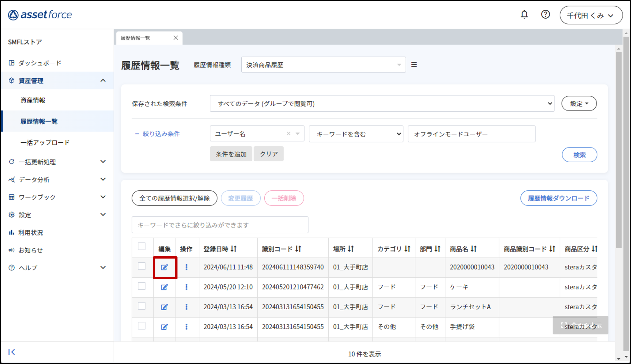
Task: Click the hamburger menu beside history type
Action: [x=414, y=65]
